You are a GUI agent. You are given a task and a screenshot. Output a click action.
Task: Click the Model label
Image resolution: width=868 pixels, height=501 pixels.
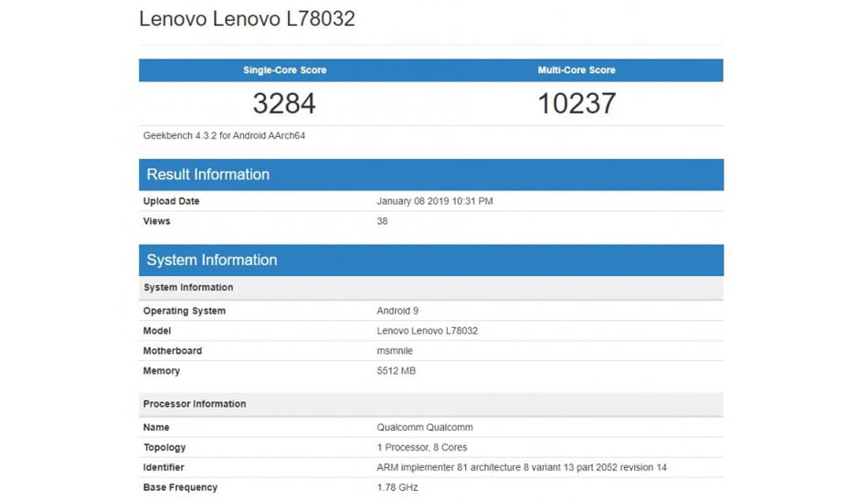[x=157, y=331]
